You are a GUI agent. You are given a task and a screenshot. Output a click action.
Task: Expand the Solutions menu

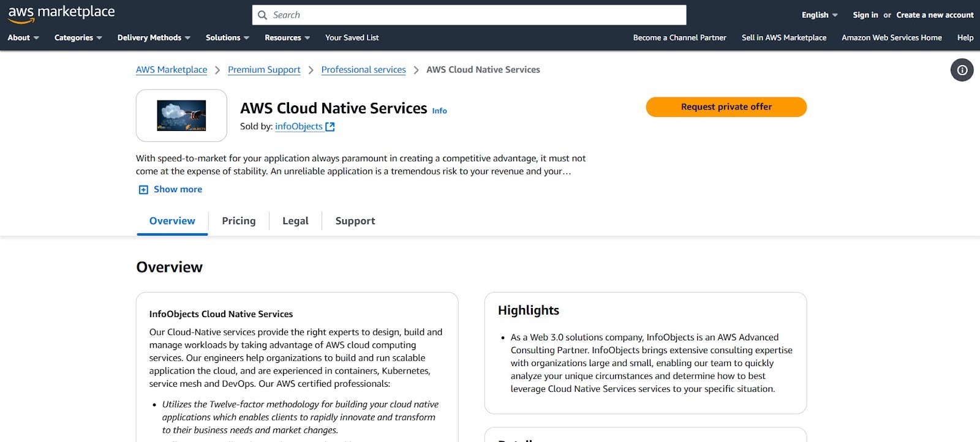[227, 38]
